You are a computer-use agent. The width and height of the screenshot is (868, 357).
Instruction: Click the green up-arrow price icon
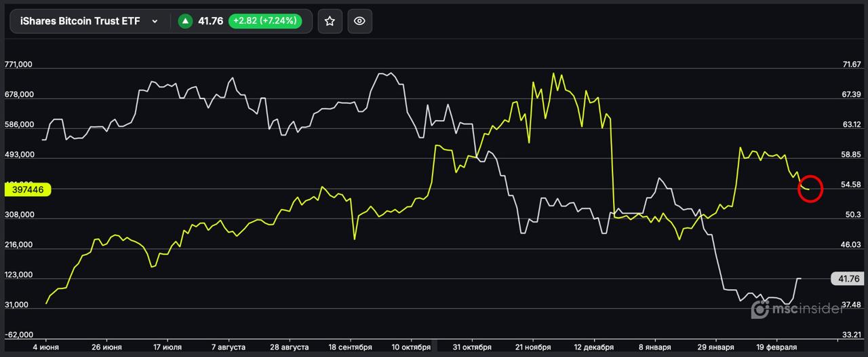pos(185,21)
